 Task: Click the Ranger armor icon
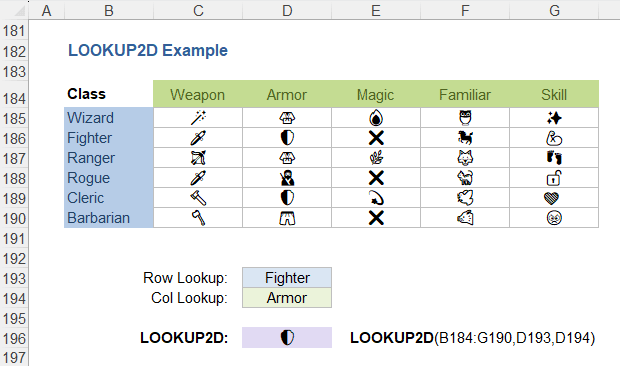tap(287, 158)
